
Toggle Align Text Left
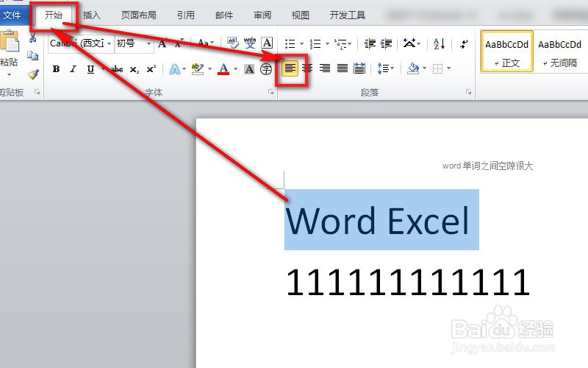point(290,68)
